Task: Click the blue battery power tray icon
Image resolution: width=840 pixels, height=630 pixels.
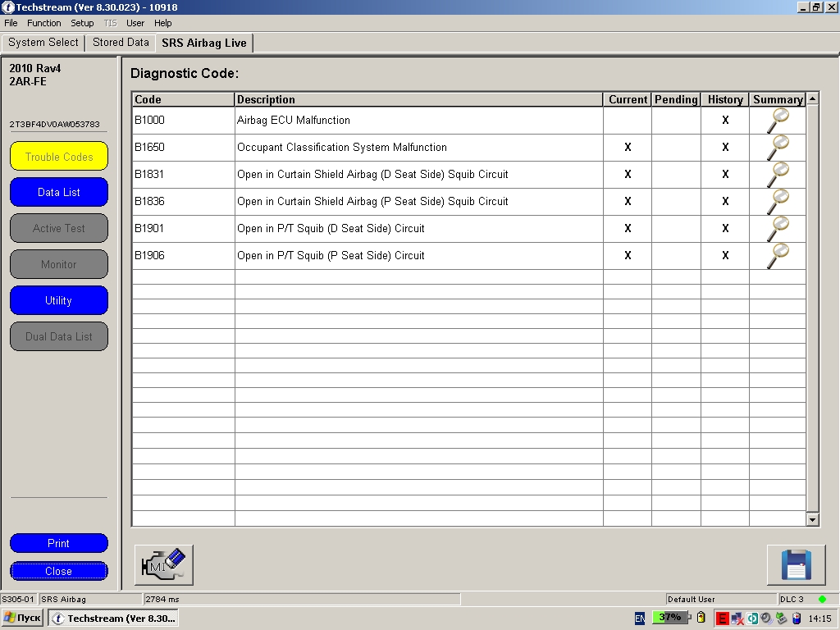Action: click(x=797, y=619)
